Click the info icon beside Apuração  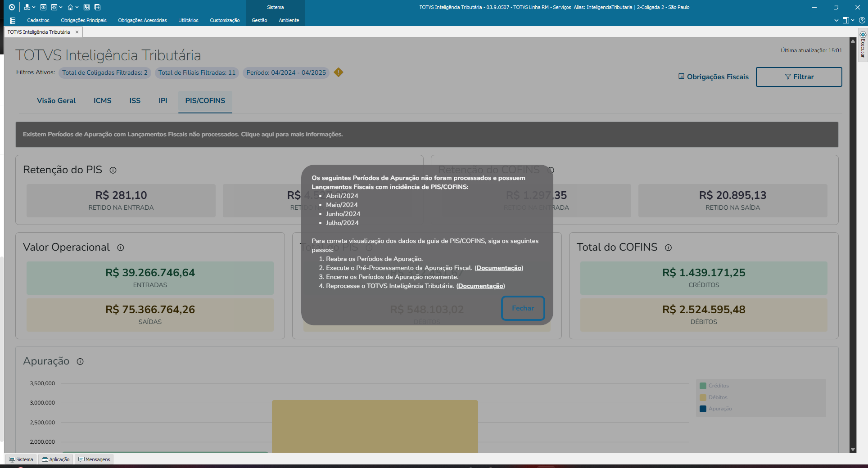click(x=80, y=361)
